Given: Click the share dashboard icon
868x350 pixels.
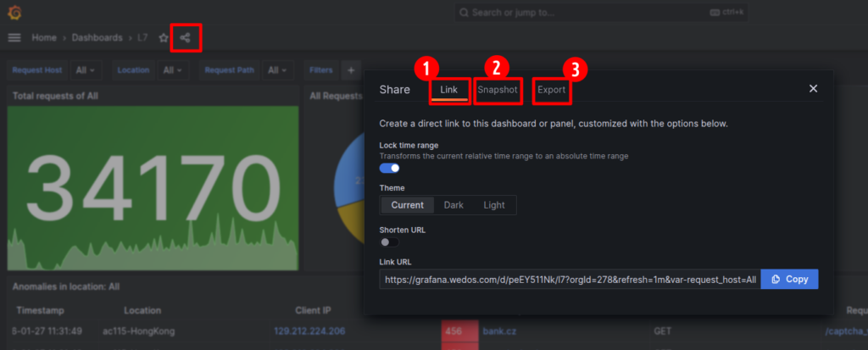Looking at the screenshot, I should point(185,38).
